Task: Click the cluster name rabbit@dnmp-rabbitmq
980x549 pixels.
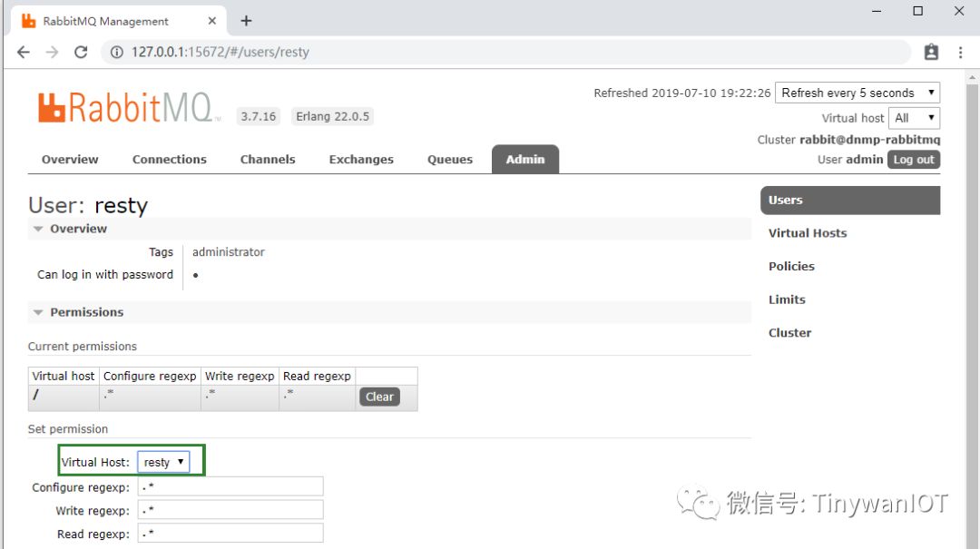Action: (870, 140)
